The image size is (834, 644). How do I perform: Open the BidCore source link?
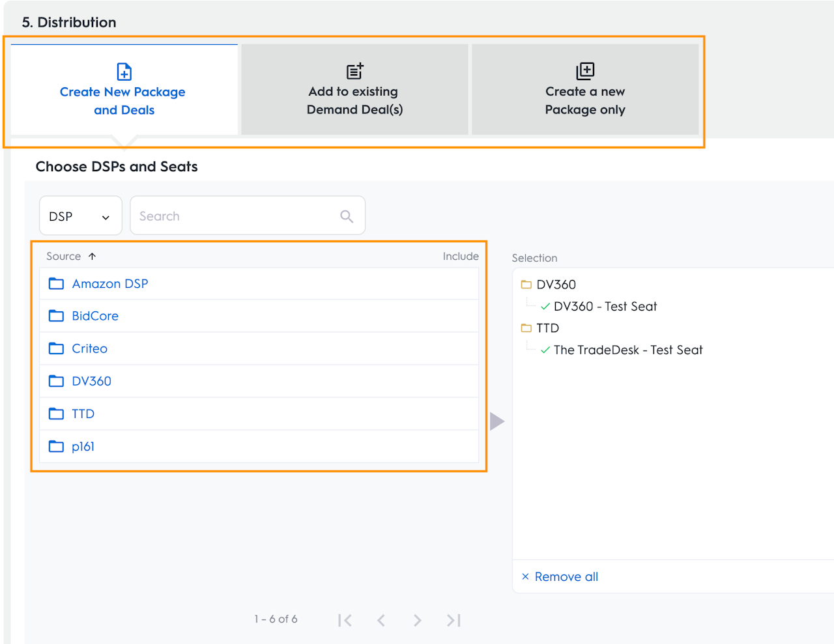coord(95,316)
